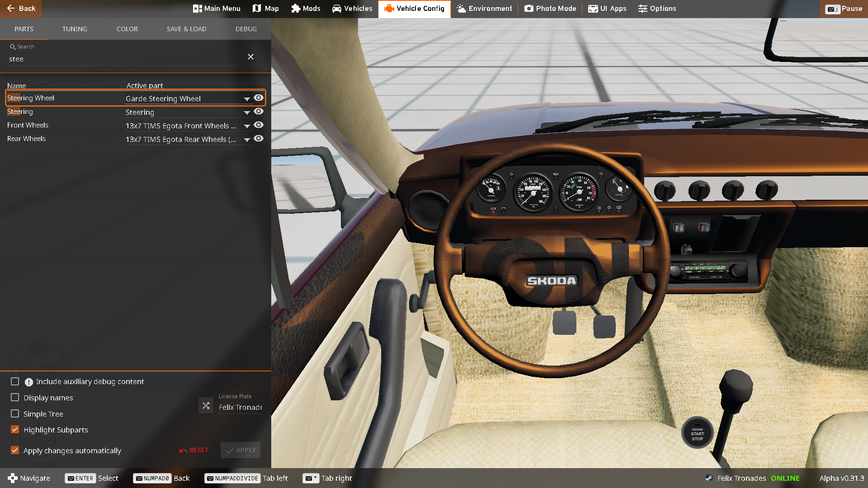868x488 pixels.
Task: Click the parts search field containing 'stee'
Action: pos(122,59)
